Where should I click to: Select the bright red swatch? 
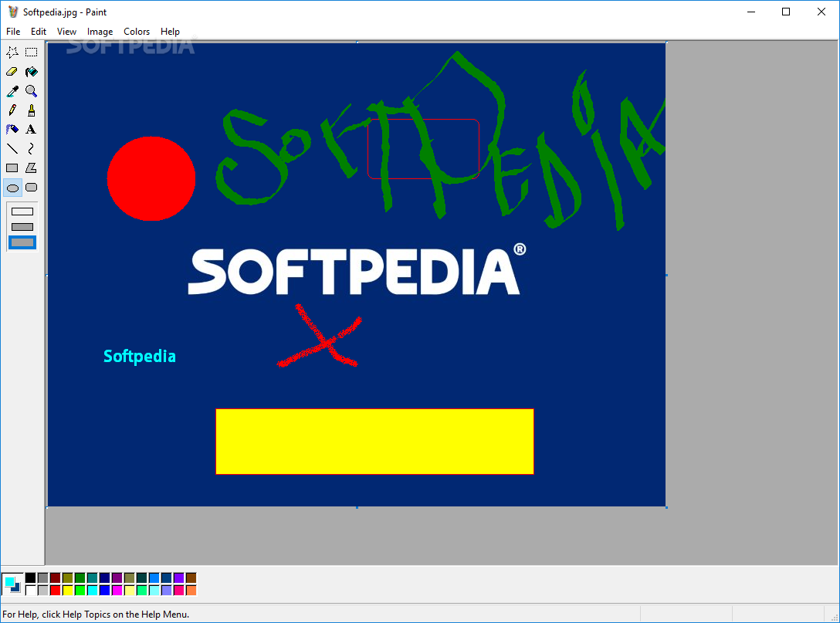(x=55, y=590)
